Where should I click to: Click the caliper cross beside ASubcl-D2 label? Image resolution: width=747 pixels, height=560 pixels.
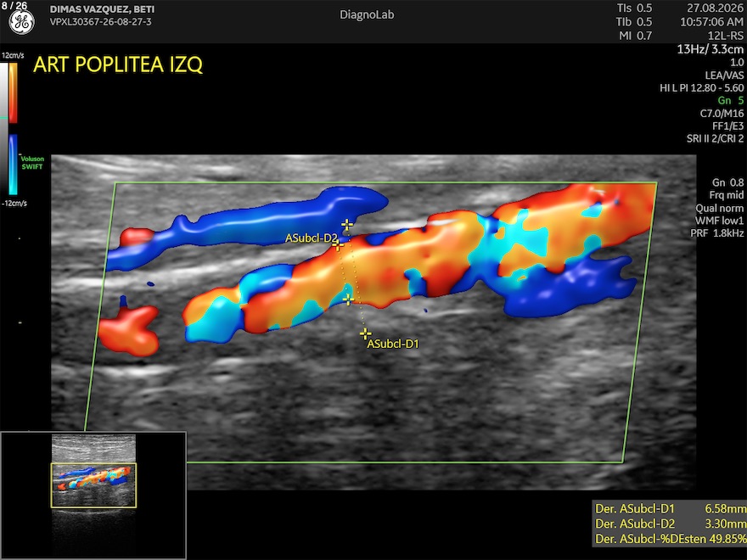pos(338,245)
